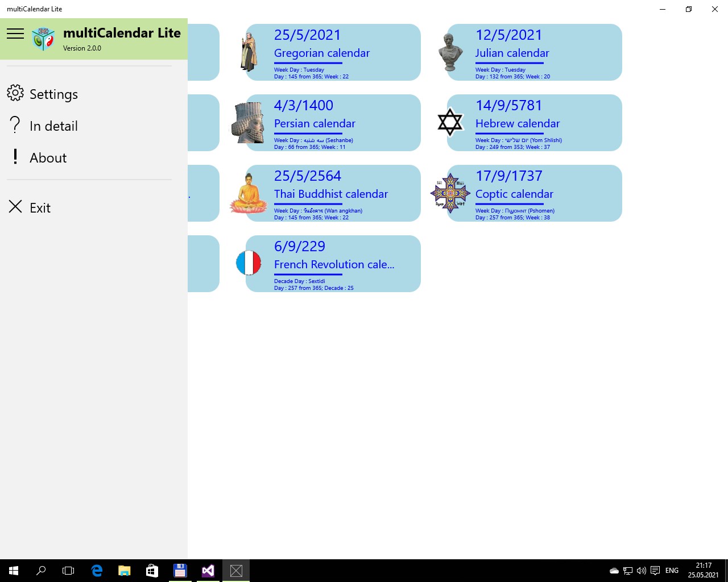Screen dimensions: 728x582
Task: Click "Day : 145 from 365; Week : 22" under Gregorian
Action: (311, 76)
